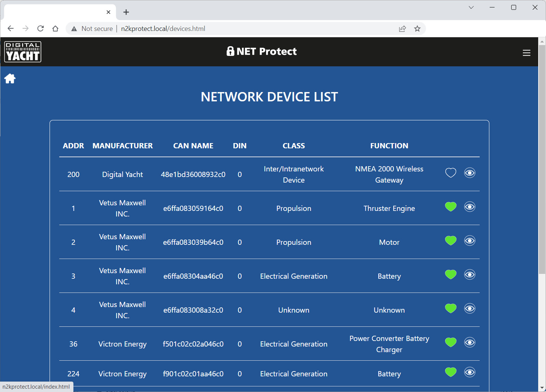Screen dimensions: 546x392
Task: Click heart icon for address 224 Battery
Action: coord(451,372)
